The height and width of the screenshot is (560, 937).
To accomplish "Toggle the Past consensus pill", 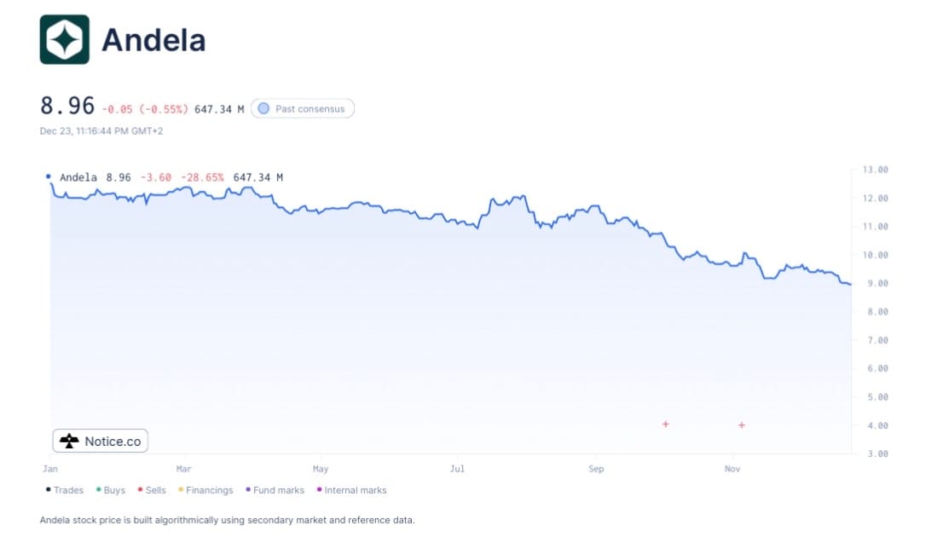I will click(303, 109).
